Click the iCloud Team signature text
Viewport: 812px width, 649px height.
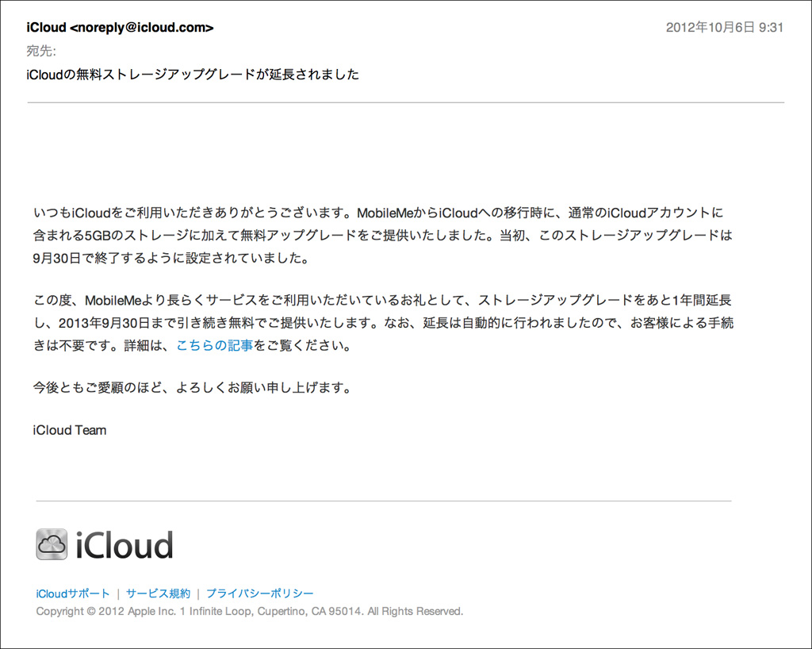(70, 431)
